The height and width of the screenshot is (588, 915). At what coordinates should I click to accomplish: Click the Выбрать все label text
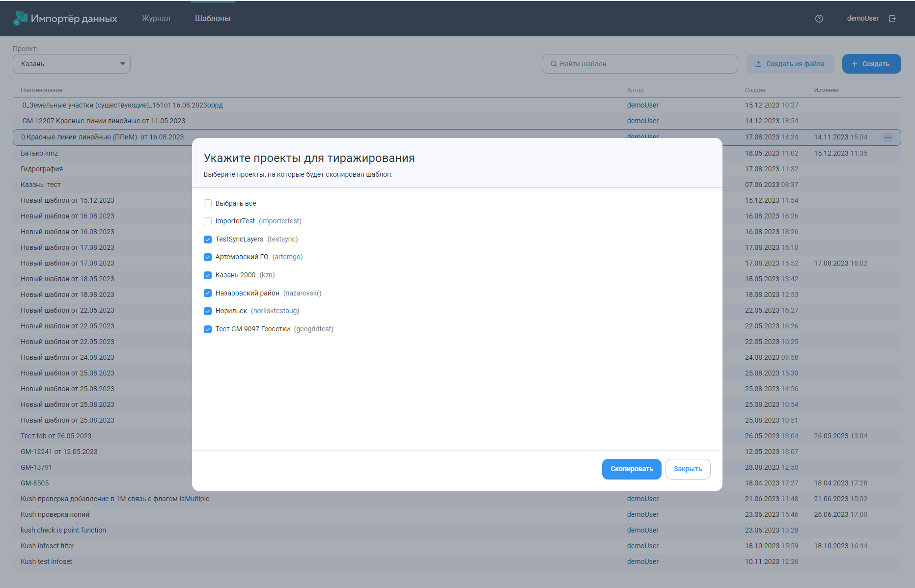(236, 203)
